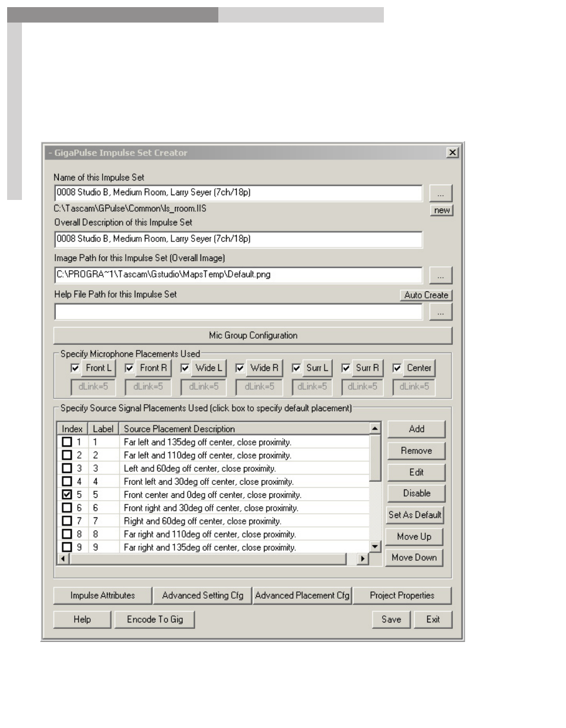This screenshot has width=566, height=728.
Task: Open Advanced Placement Cfg
Action: click(x=302, y=596)
